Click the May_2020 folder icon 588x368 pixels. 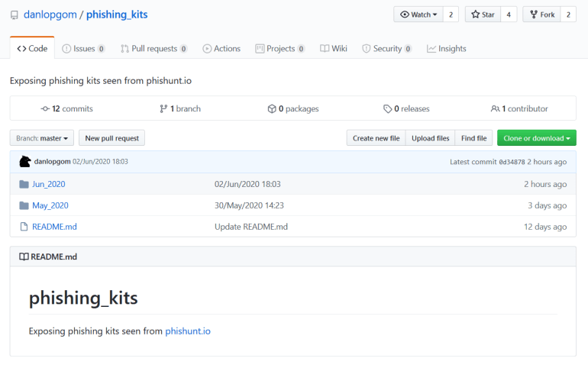(x=24, y=205)
